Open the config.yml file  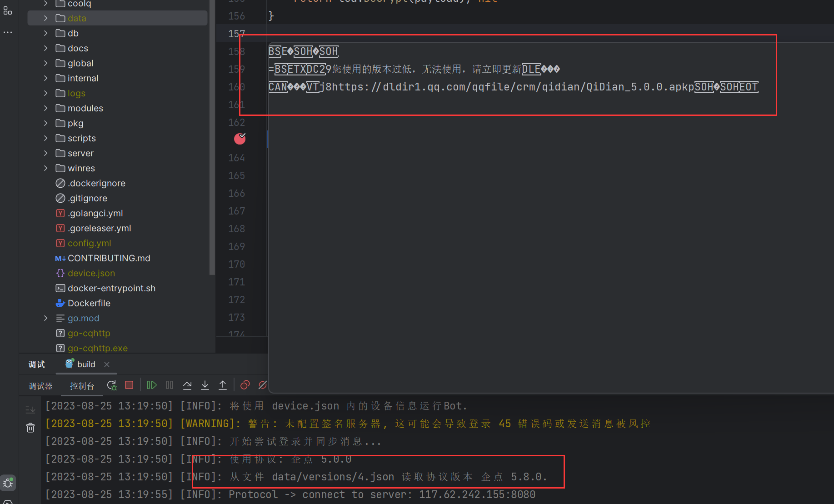(x=90, y=243)
